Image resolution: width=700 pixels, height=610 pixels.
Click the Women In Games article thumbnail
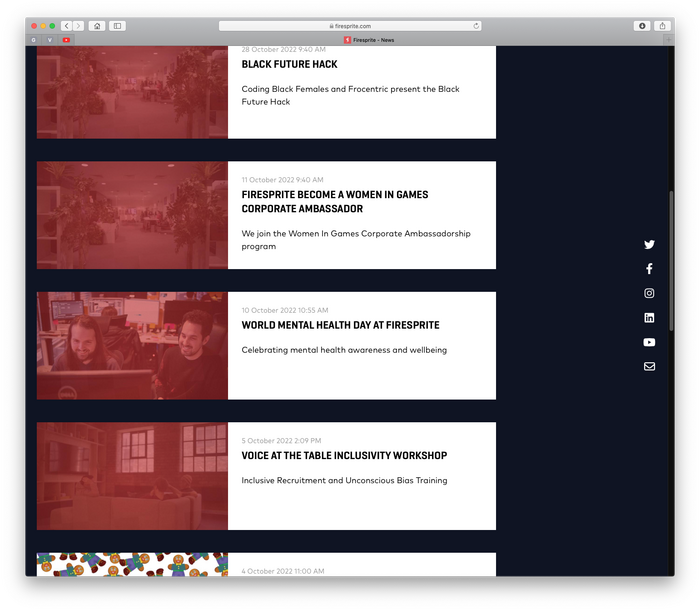132,215
